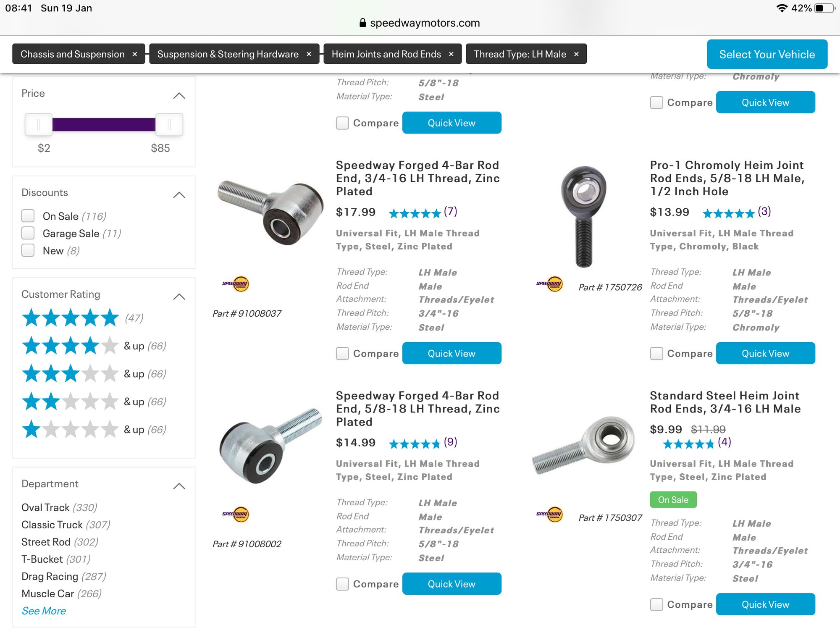Remove the Chassis and Suspension filter tag
Image resolution: width=840 pixels, height=630 pixels.
click(134, 54)
